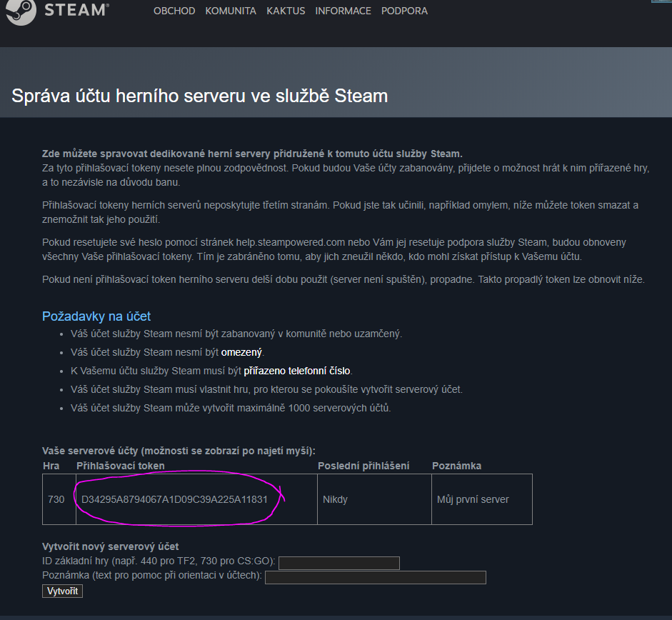Open the KAKTUS profile menu
Screen dimensions: 672x620
click(286, 11)
